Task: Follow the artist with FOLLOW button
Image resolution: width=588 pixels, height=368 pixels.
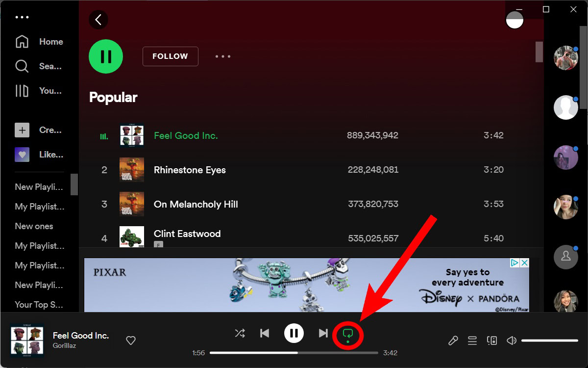Action: pos(171,56)
